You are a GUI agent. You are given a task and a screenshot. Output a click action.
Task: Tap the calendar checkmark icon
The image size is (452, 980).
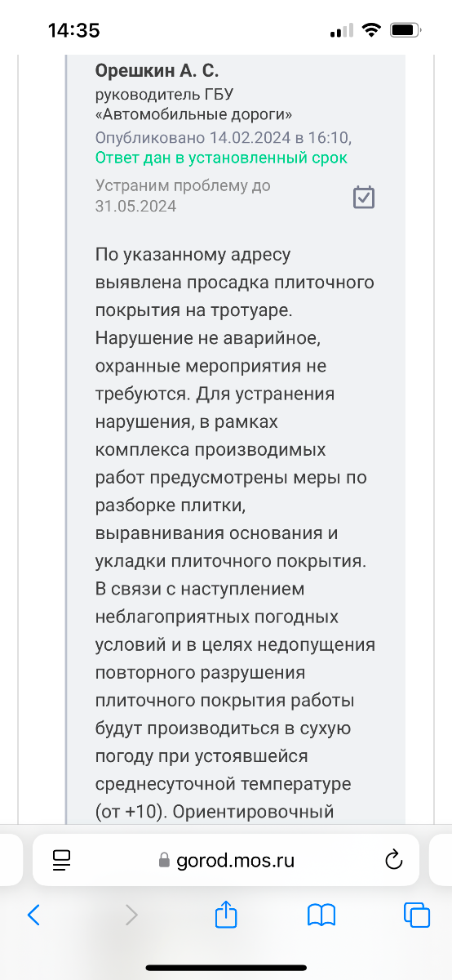point(364,197)
